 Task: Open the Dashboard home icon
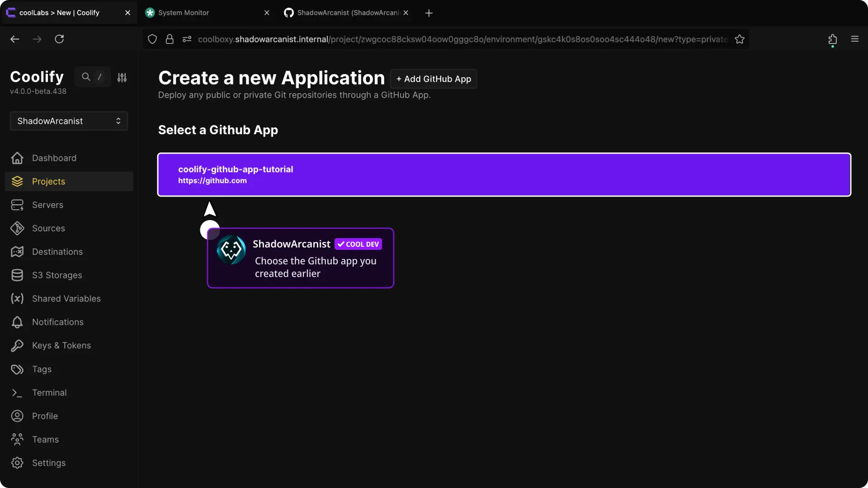[17, 158]
